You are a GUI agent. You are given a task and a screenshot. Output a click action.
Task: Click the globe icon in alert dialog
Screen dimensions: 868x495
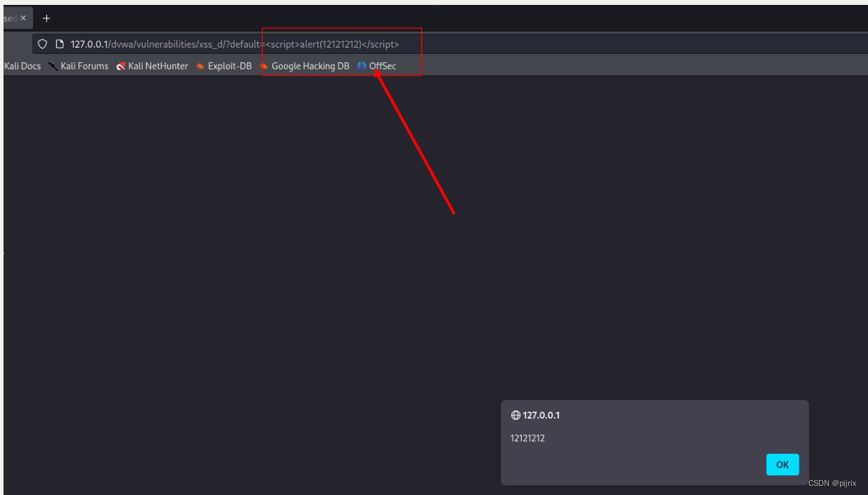(x=515, y=415)
